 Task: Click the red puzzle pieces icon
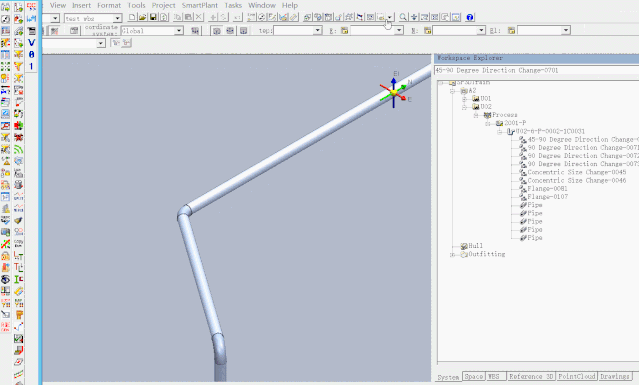18,125
